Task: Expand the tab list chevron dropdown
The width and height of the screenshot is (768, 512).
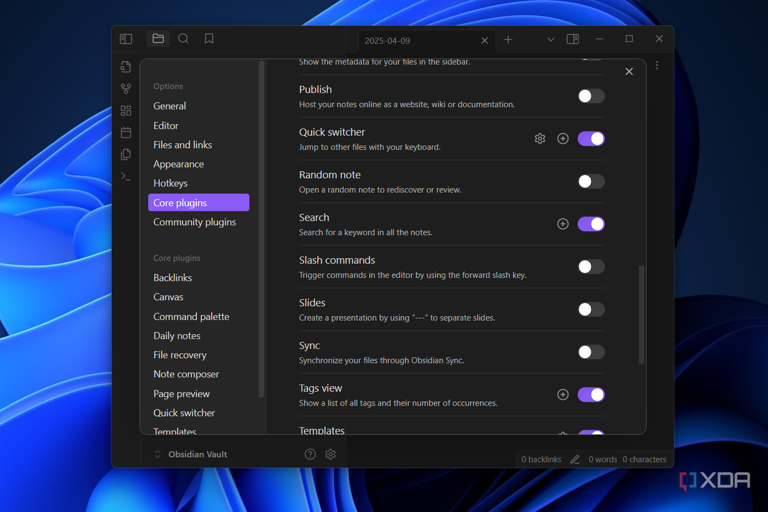Action: [550, 40]
